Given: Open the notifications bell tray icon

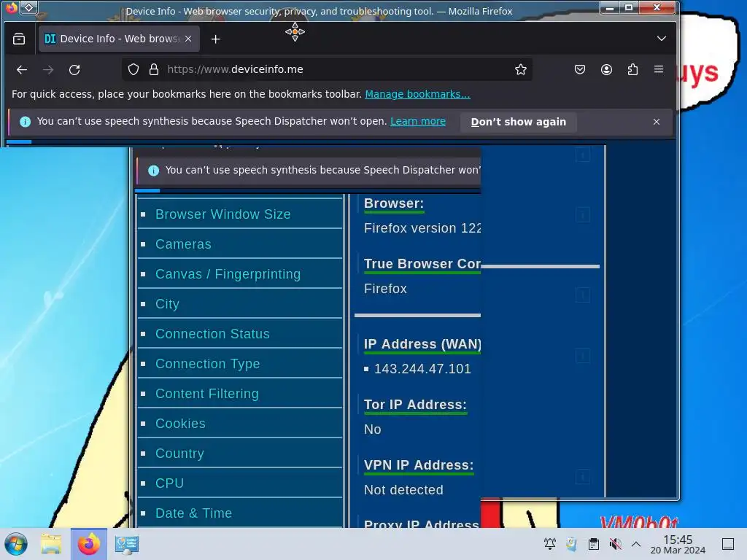Looking at the screenshot, I should click(x=550, y=544).
